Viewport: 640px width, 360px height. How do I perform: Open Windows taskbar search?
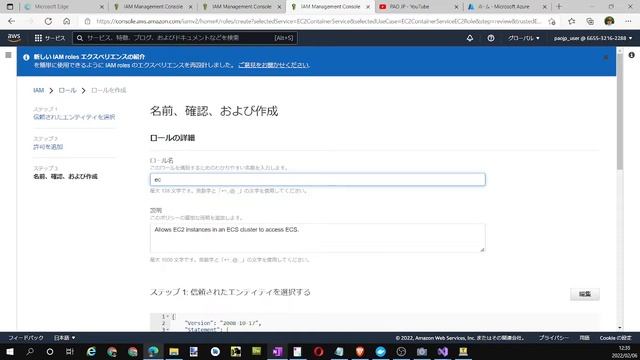coord(30,351)
